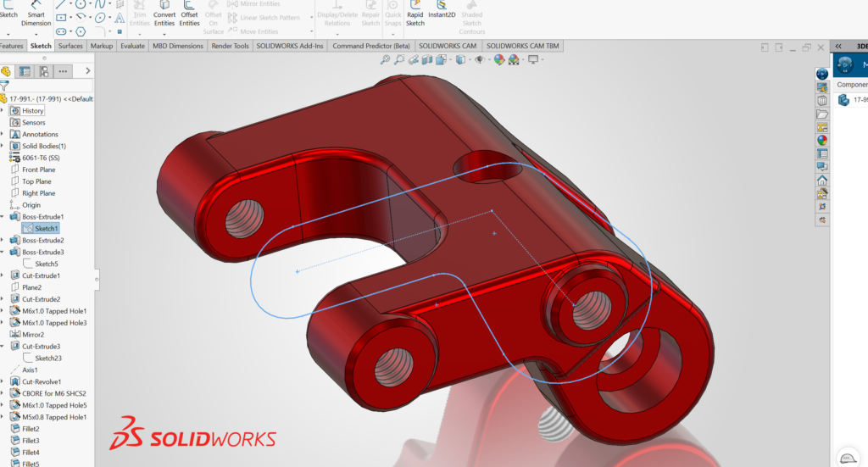This screenshot has height=467, width=868.
Task: Open the Smart Dimension dropdown arrow
Action: [x=36, y=34]
